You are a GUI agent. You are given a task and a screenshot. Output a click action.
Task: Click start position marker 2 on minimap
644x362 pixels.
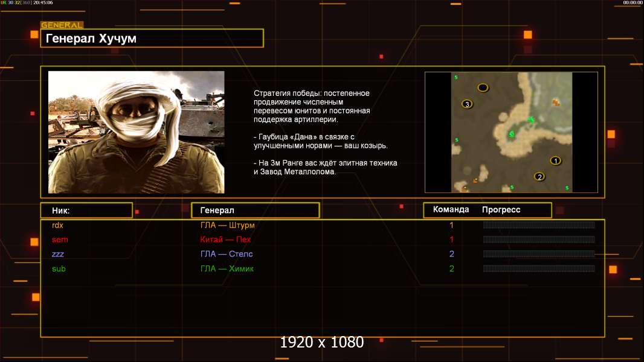tap(539, 177)
